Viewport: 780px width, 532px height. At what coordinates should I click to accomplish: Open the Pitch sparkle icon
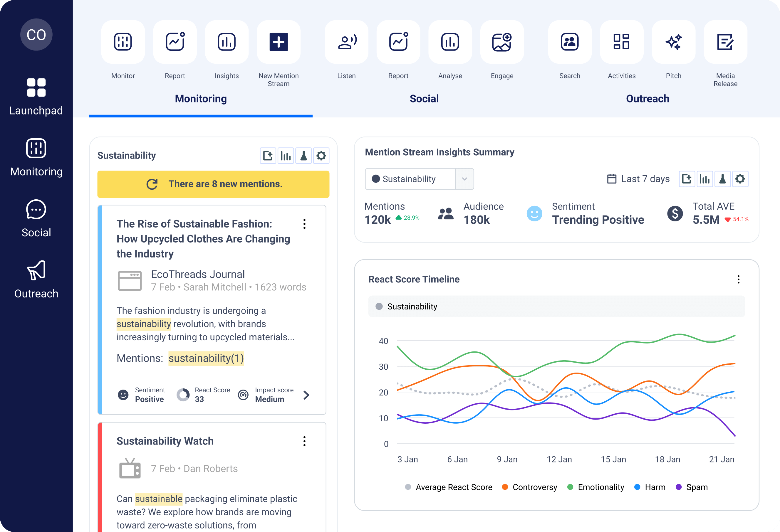673,42
